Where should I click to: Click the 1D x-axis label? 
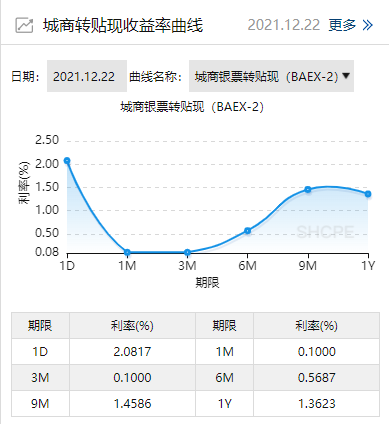pos(67,266)
